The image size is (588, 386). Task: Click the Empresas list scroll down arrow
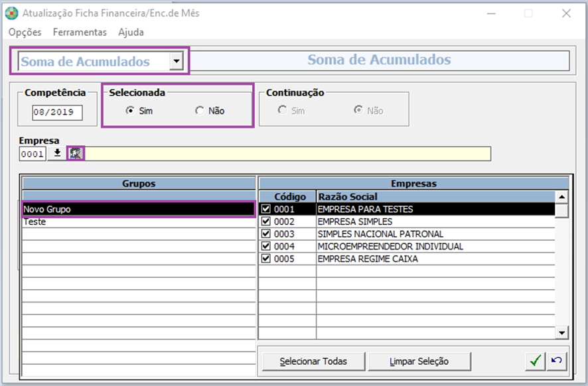561,332
